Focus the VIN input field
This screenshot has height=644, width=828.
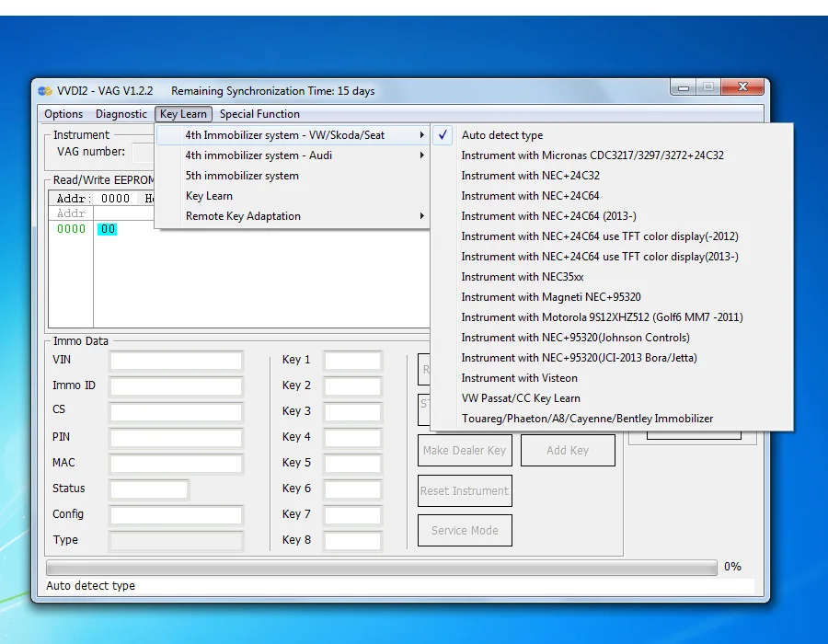pyautogui.click(x=176, y=361)
